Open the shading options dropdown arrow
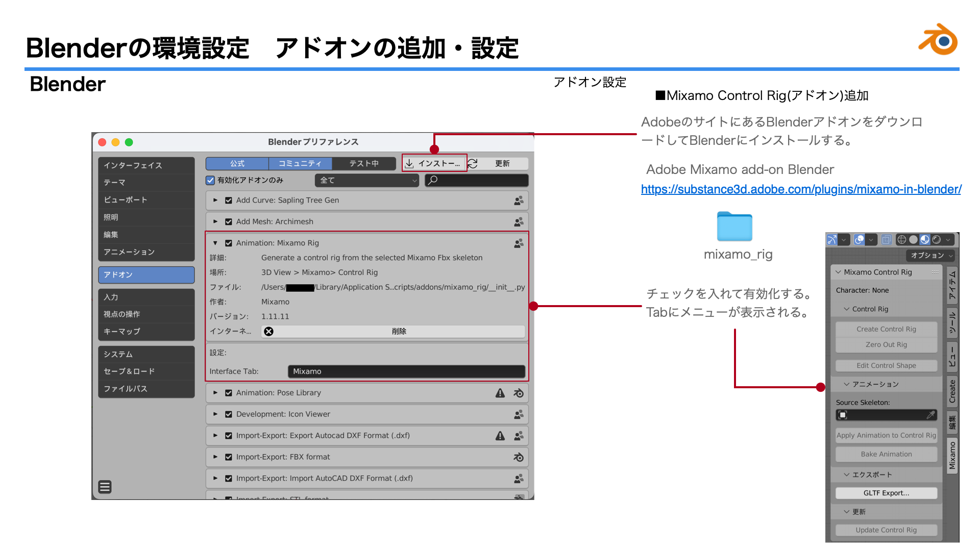 coord(948,239)
